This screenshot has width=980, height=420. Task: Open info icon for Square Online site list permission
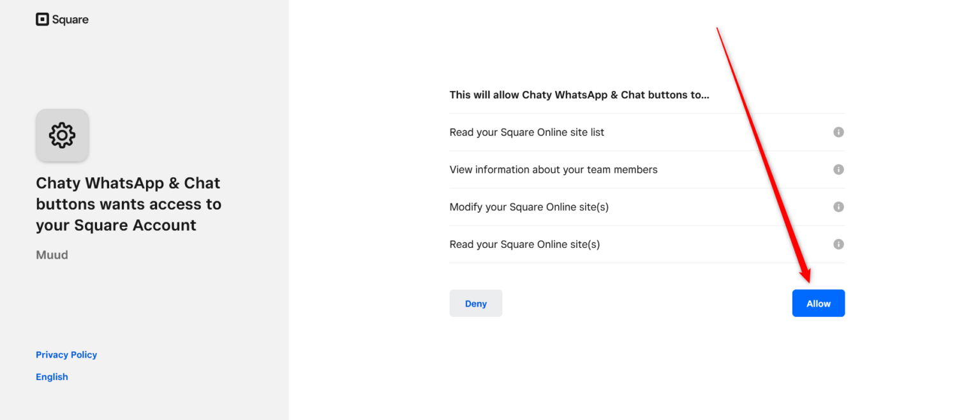[838, 132]
